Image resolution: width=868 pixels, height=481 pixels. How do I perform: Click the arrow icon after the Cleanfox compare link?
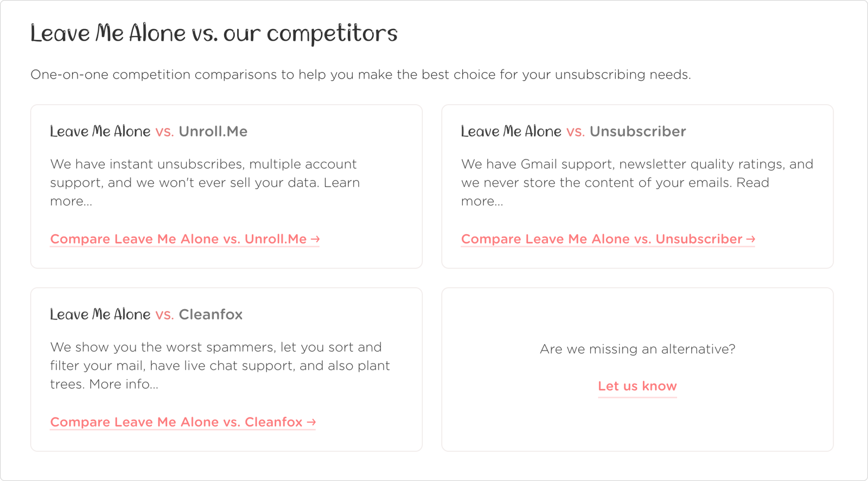coord(311,422)
